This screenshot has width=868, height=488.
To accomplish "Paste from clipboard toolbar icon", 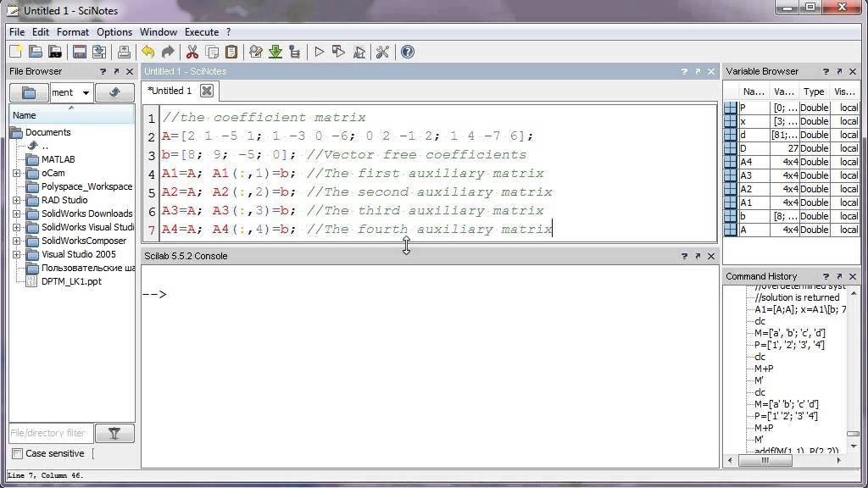I will point(231,52).
